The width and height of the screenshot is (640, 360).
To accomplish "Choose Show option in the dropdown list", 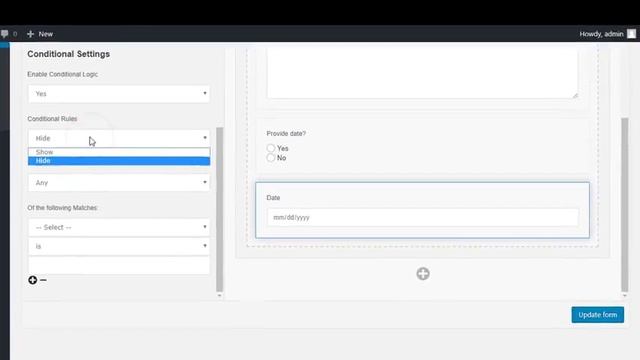I will pos(119,152).
